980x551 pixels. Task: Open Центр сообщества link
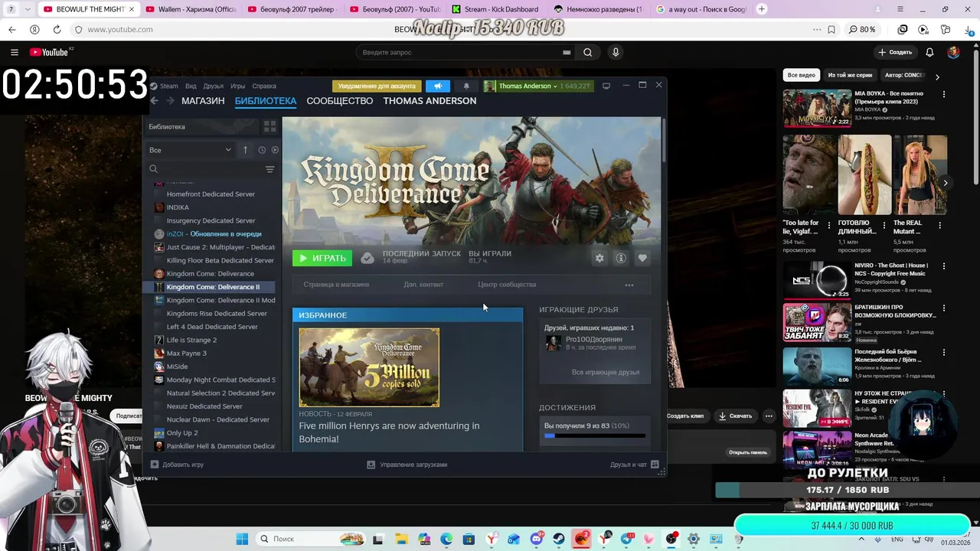pos(507,285)
